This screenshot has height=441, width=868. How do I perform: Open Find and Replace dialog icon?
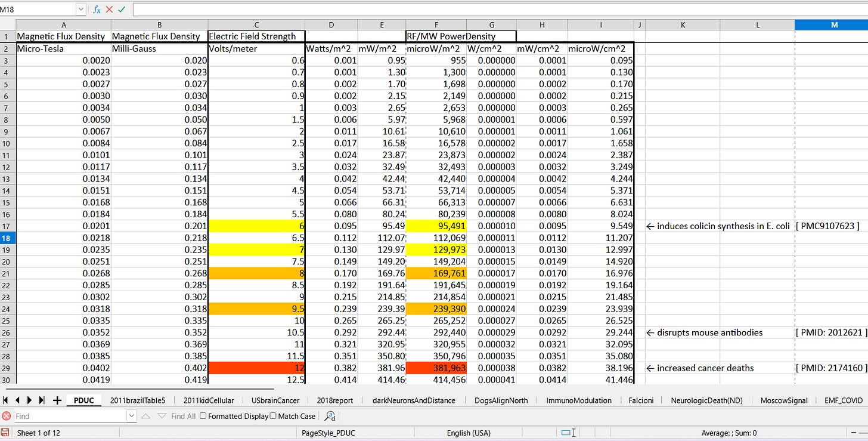click(330, 416)
